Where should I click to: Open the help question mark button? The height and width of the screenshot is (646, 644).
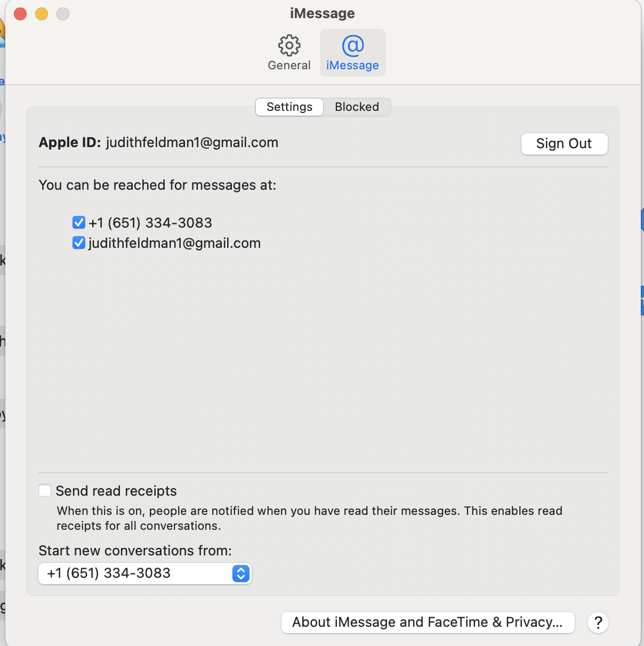tap(598, 622)
